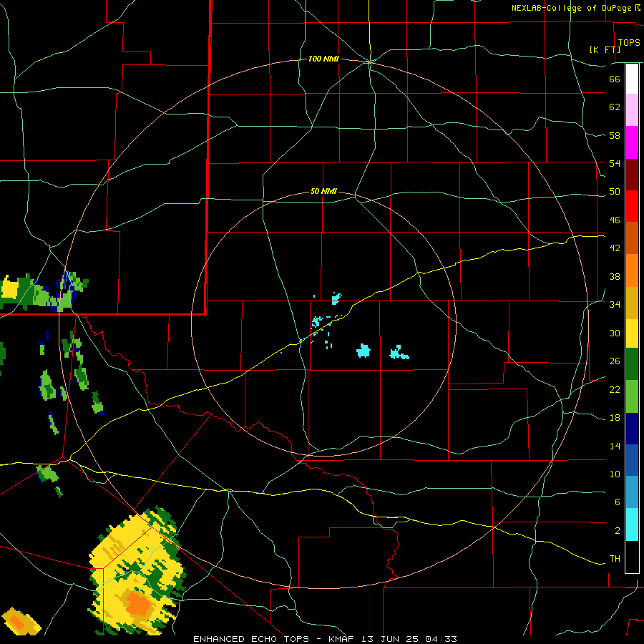Screen dimensions: 644x644
Task: Click the legend value "22"
Action: 615,389
